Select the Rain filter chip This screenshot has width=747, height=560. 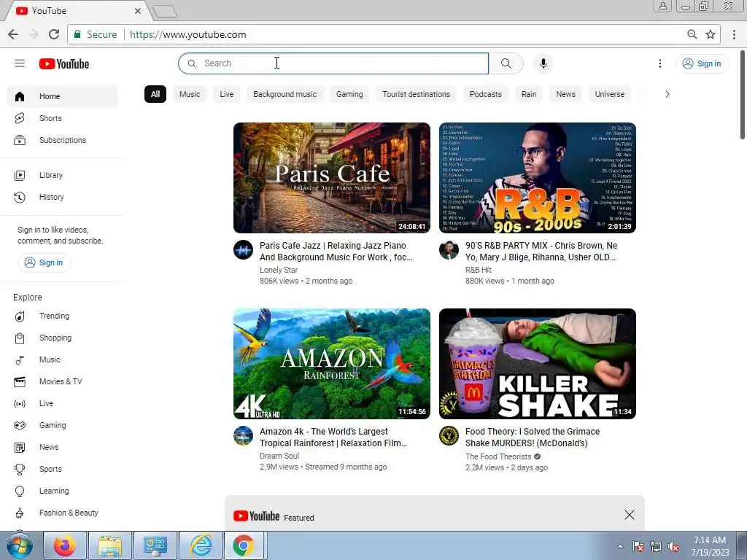tap(529, 94)
